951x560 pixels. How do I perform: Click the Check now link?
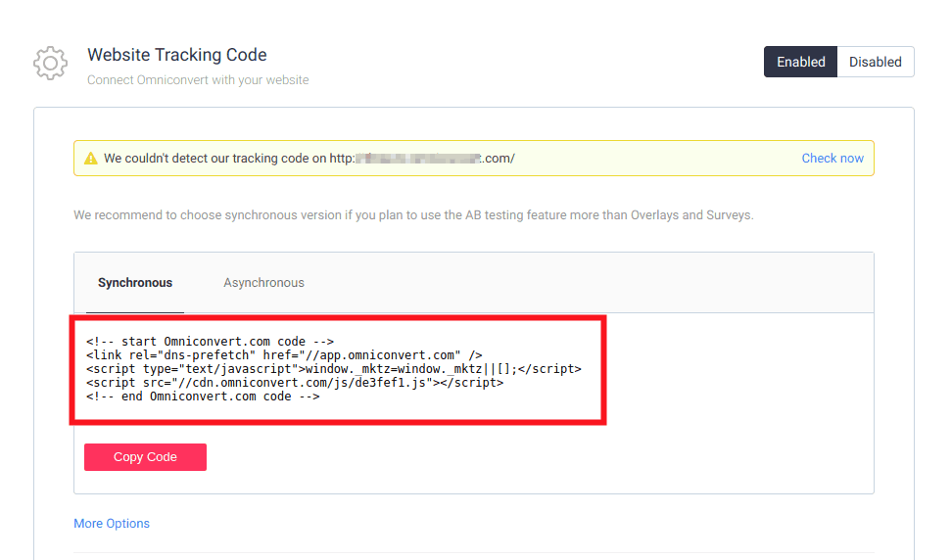click(x=832, y=159)
